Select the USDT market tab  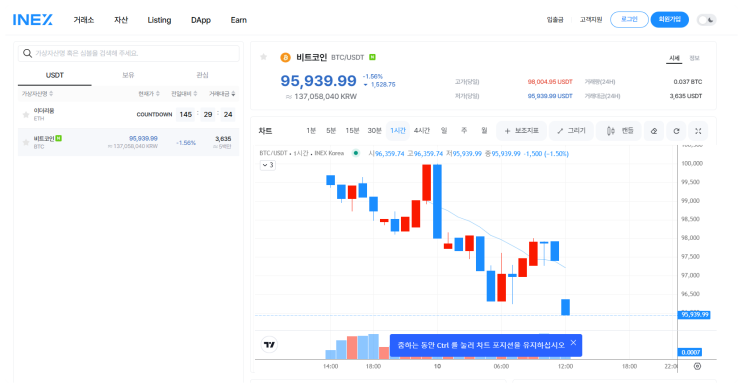(54, 75)
